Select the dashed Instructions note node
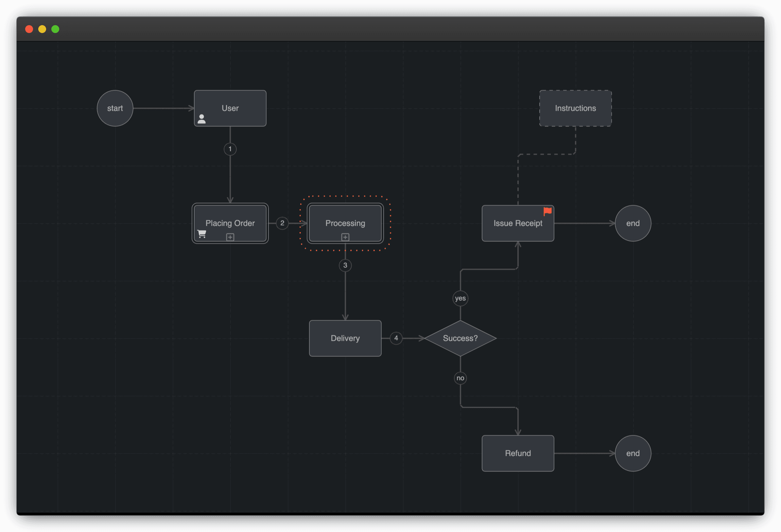 [575, 108]
